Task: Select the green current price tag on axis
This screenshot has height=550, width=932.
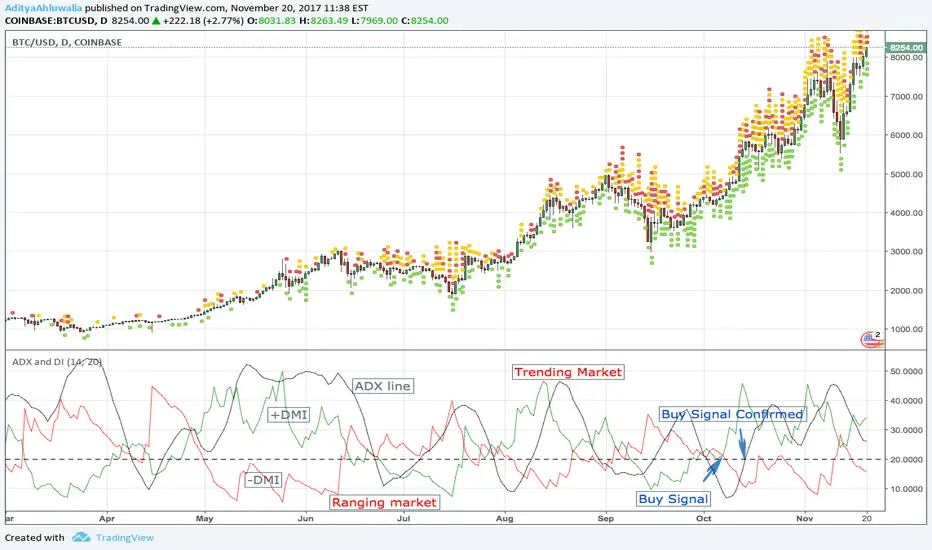Action: [906, 48]
